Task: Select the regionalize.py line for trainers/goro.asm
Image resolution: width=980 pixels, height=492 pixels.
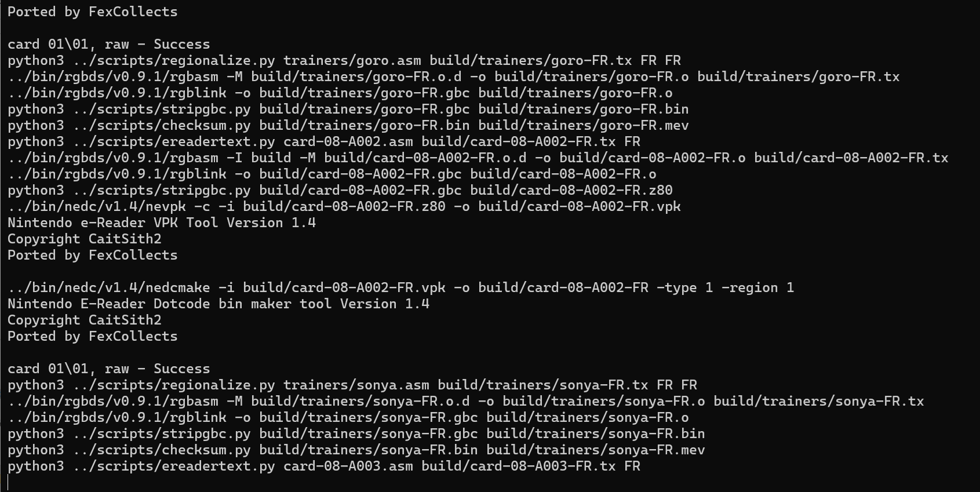Action: (344, 61)
